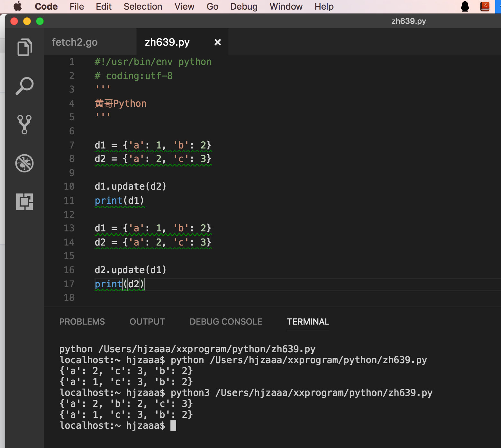Open the Selection menu
Image resolution: width=501 pixels, height=448 pixels.
click(142, 6)
